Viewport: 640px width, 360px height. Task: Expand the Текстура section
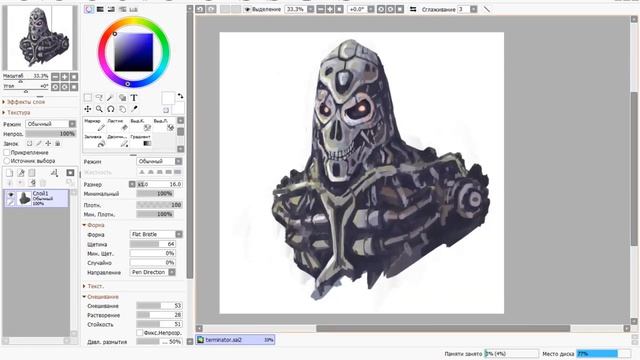tap(17, 112)
